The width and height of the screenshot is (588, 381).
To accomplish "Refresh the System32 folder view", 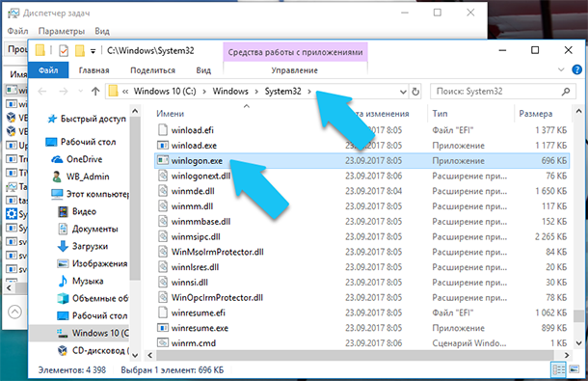I will point(415,92).
